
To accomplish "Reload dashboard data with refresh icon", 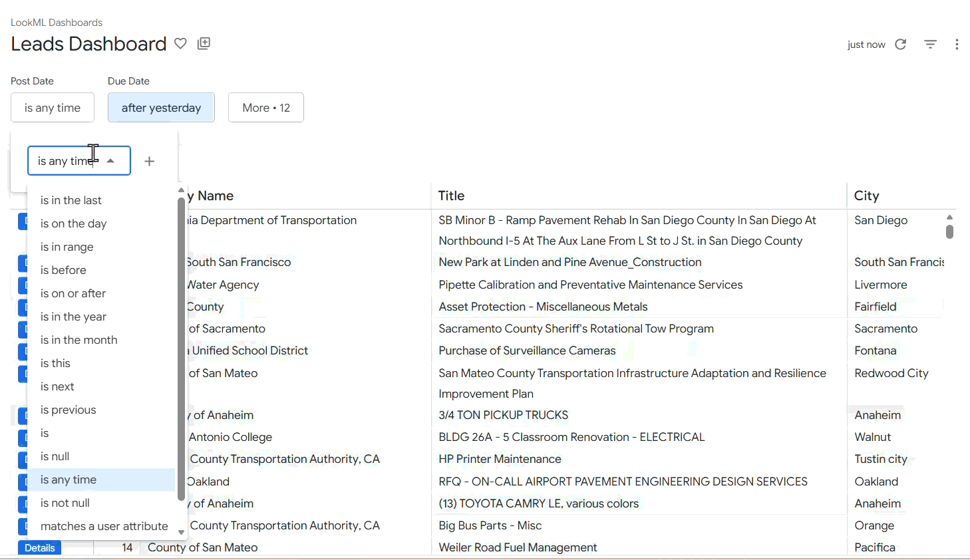I will click(901, 45).
